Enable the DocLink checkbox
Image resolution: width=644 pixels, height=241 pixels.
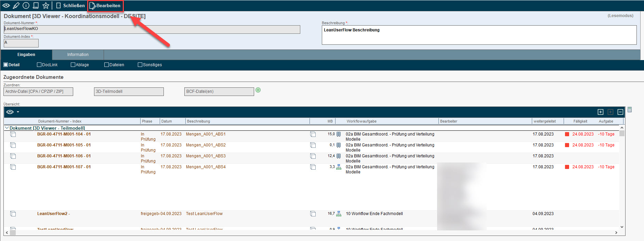(39, 65)
